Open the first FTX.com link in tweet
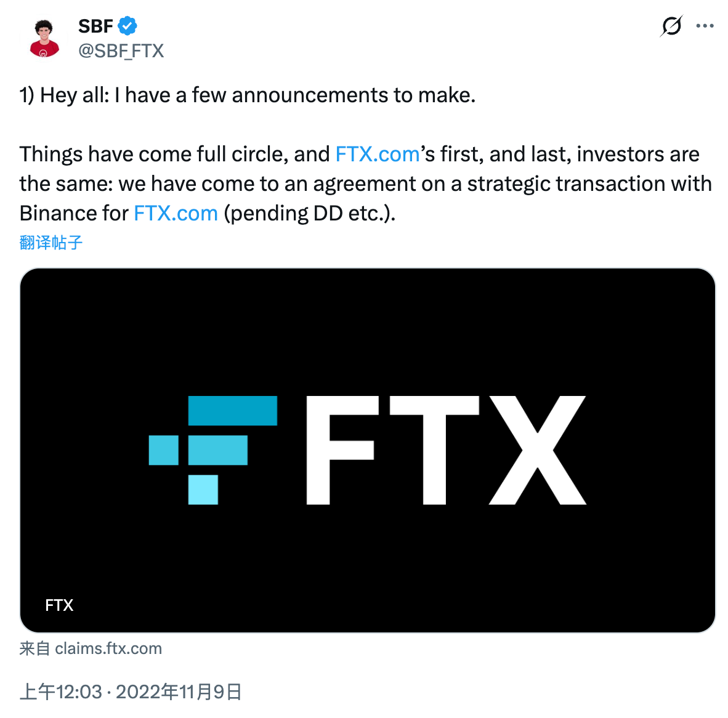This screenshot has height=718, width=728. point(378,154)
